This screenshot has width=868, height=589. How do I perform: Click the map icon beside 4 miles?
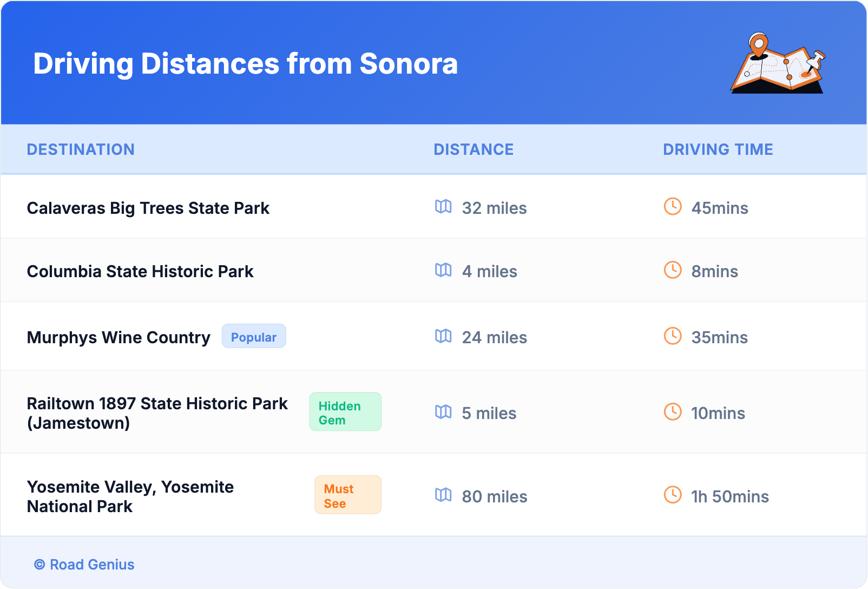[443, 270]
